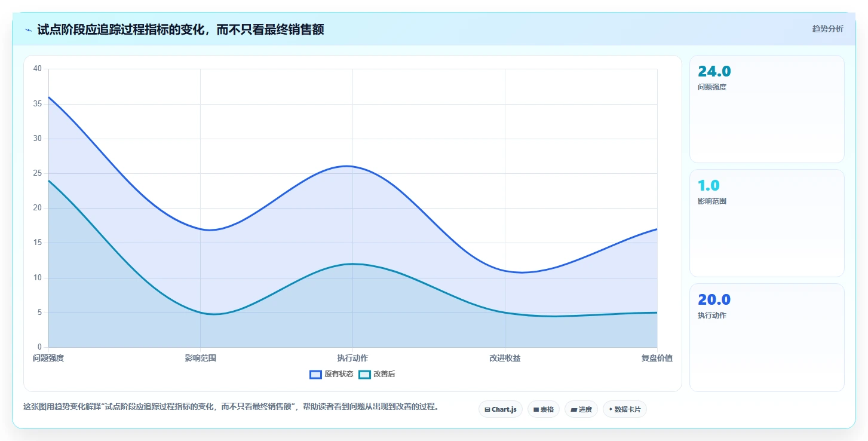The height and width of the screenshot is (441, 868).
Task: Click the 执行动作 card caption
Action: (712, 316)
